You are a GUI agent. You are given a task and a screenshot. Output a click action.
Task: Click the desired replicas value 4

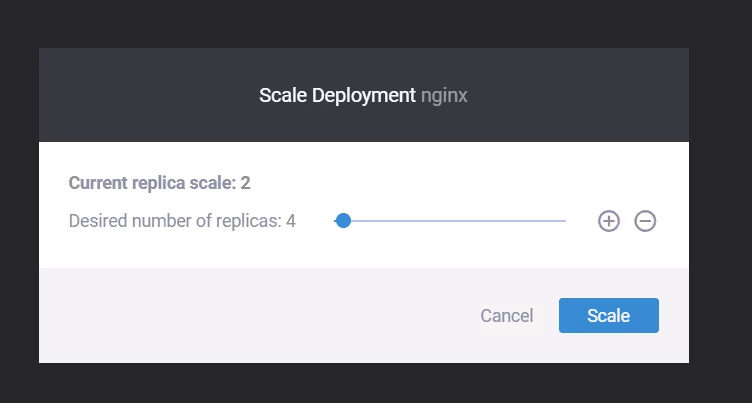(x=291, y=221)
